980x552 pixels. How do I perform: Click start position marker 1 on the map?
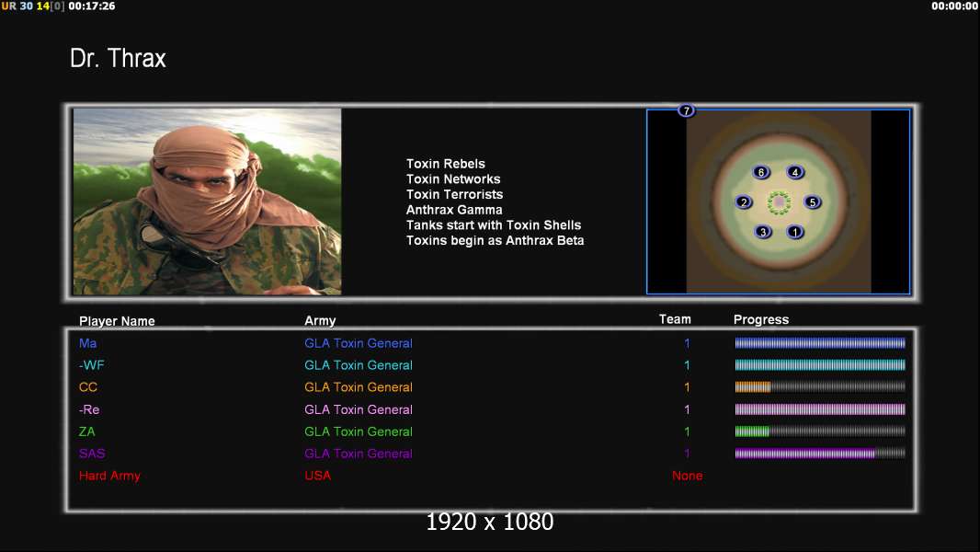795,232
